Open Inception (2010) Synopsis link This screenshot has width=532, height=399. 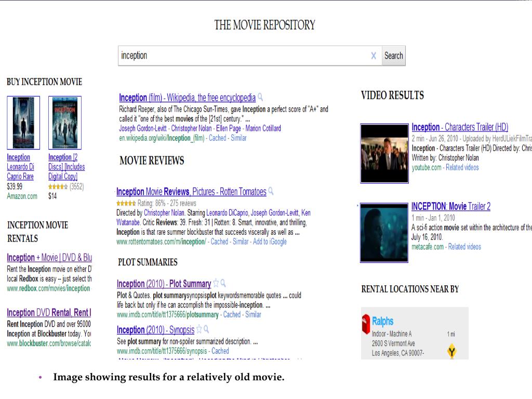click(156, 330)
